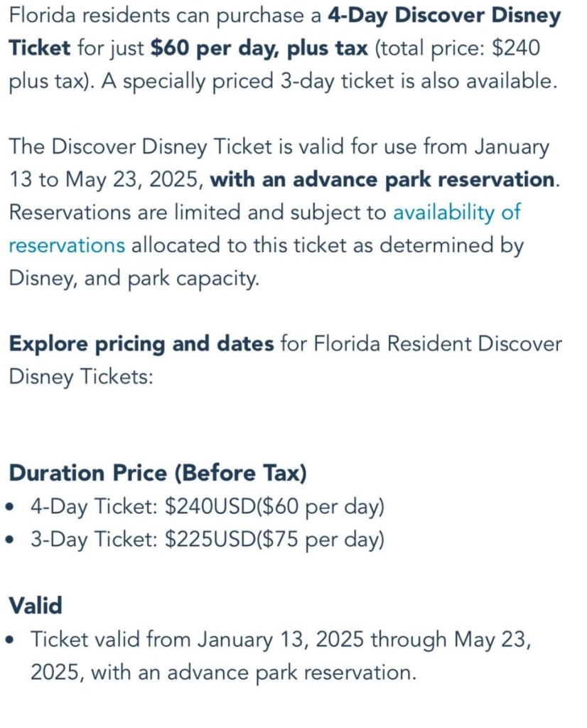
Task: Click the bold "$60 per day, plus tax" text
Action: coord(259,48)
